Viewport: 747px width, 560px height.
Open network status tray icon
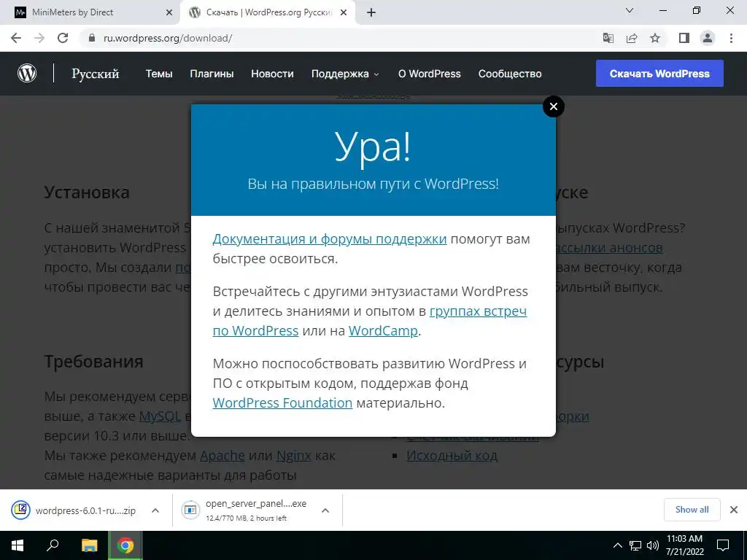click(635, 545)
